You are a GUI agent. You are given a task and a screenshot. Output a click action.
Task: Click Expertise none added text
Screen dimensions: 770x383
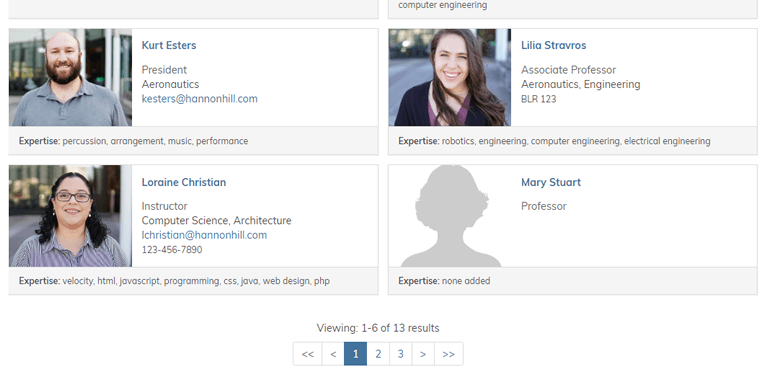coord(444,281)
